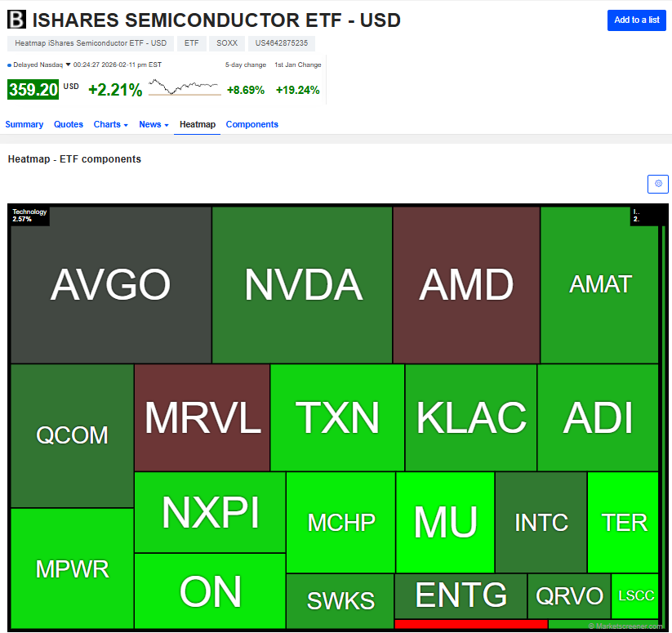Click the NVDA heatmap block
Viewport: 672px width, 633px height.
(302, 285)
